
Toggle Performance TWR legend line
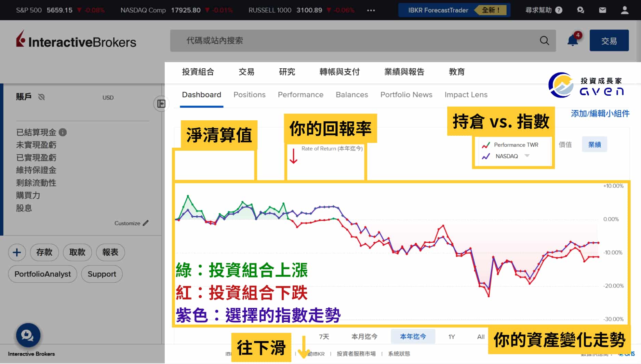[x=510, y=145]
